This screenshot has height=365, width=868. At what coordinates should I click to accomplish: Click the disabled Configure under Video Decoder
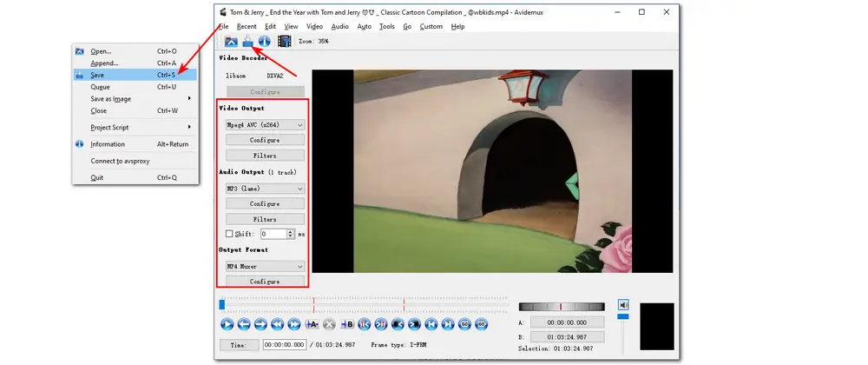(265, 92)
